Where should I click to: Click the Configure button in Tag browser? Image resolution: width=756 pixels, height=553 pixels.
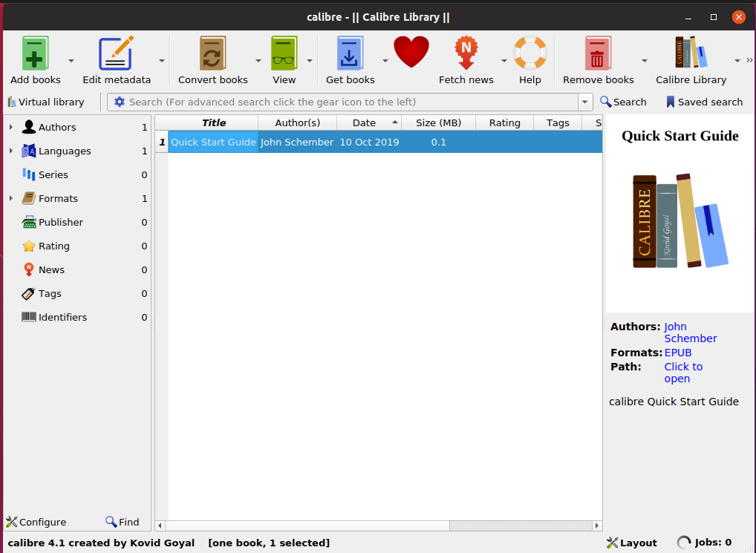(36, 522)
